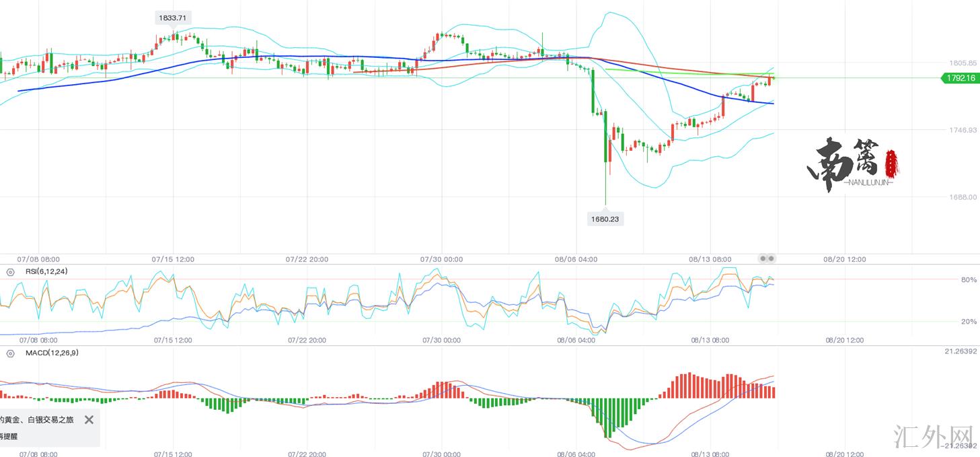Open MACD indicator settings gear icon
The image size is (980, 457).
coord(10,353)
